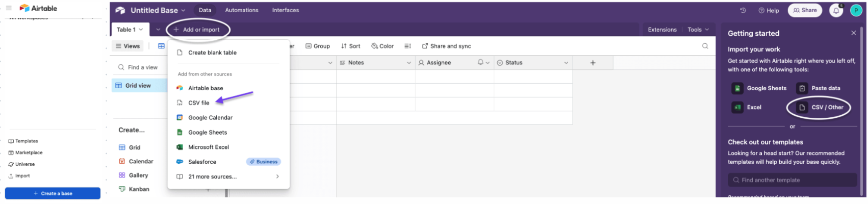Expand the 21 more sources submenu

[228, 176]
